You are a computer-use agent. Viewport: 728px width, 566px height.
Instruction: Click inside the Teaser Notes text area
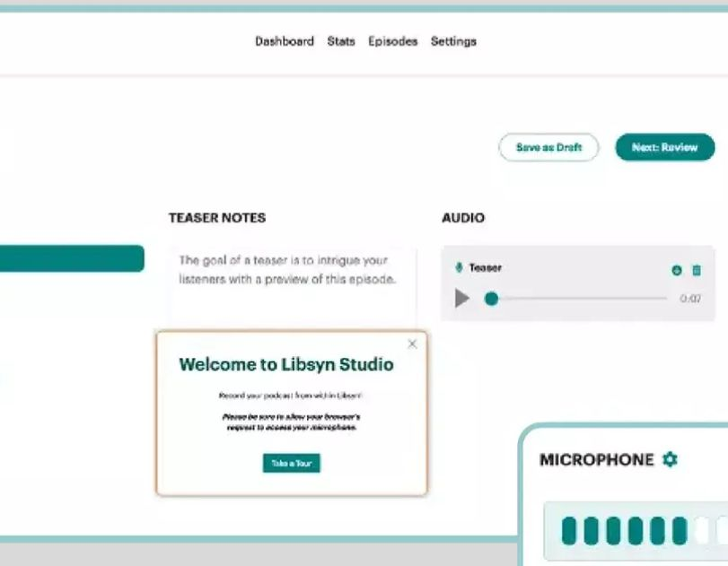tap(292, 288)
